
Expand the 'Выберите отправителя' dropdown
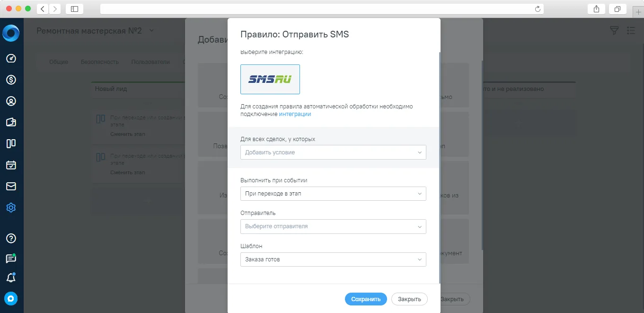[x=333, y=226]
